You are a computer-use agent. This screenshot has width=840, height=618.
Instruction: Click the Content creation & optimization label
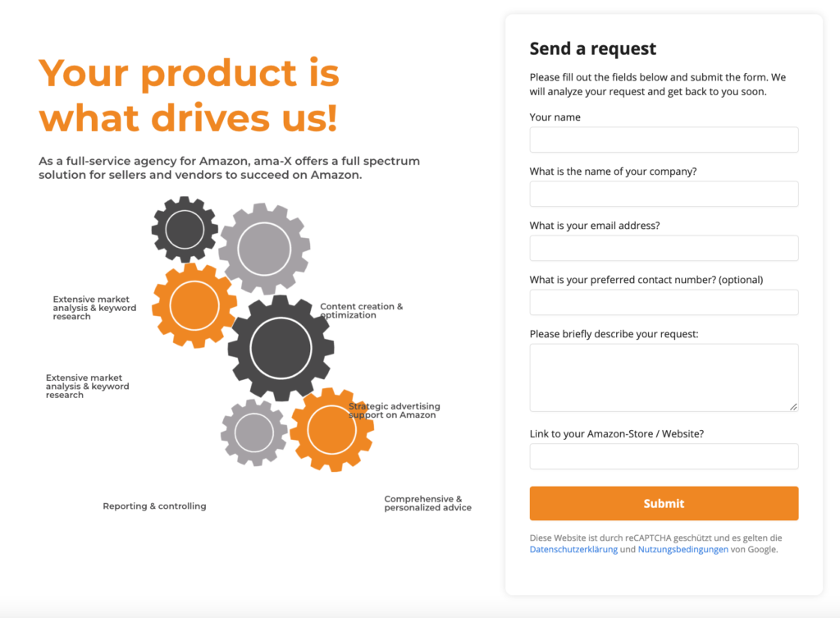click(x=362, y=311)
